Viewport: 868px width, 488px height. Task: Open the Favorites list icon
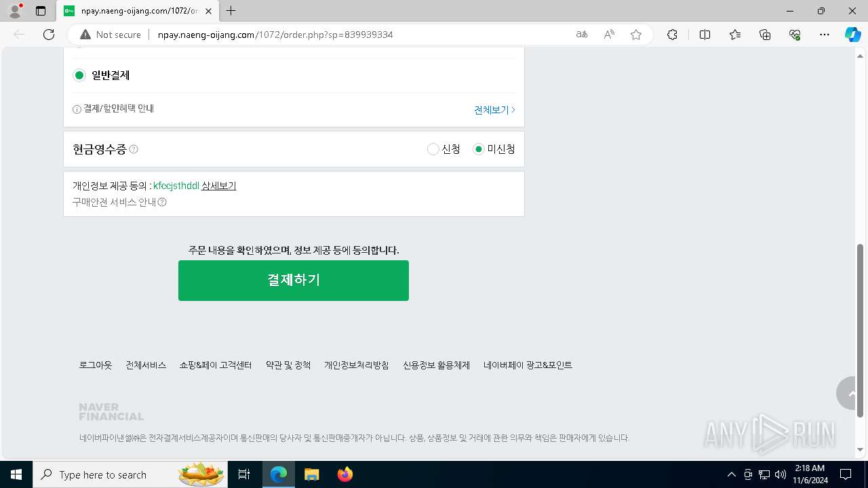click(735, 35)
